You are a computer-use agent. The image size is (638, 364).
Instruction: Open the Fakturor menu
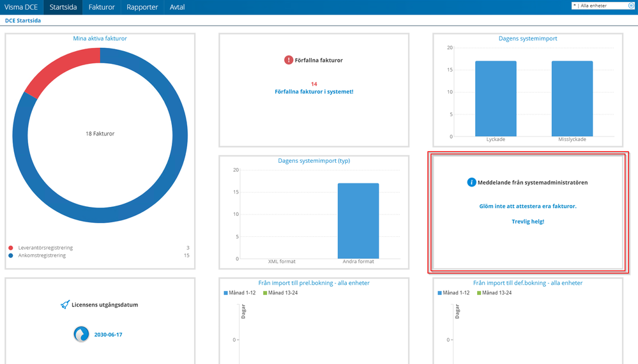pos(102,7)
